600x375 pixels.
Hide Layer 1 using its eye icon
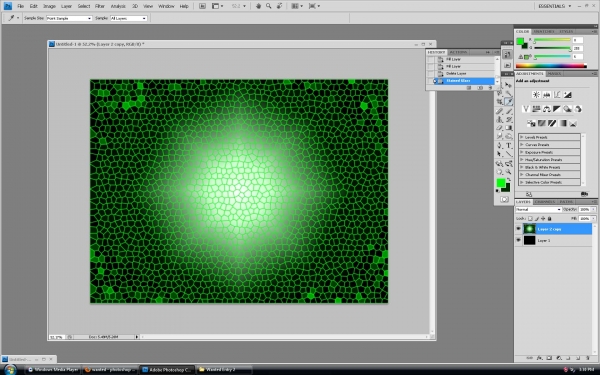(x=518, y=240)
